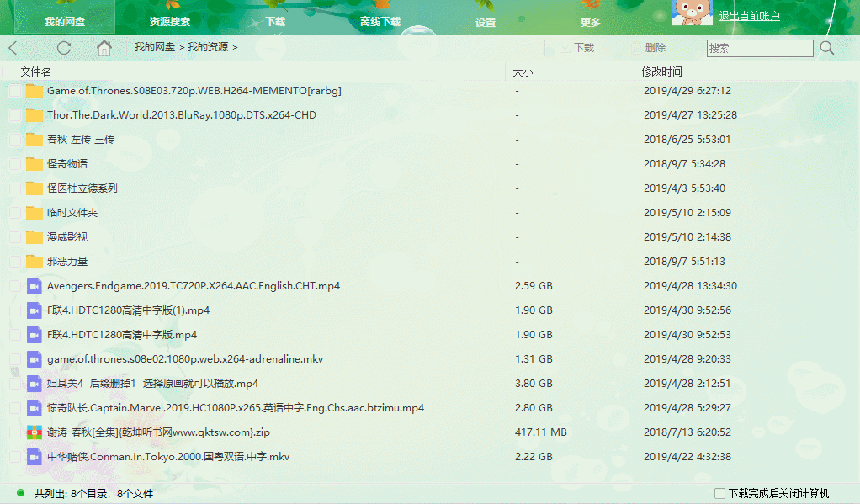Click game.of.thrones.s08e02 mkv video icon
Viewport: 860px width, 504px height.
pos(34,359)
